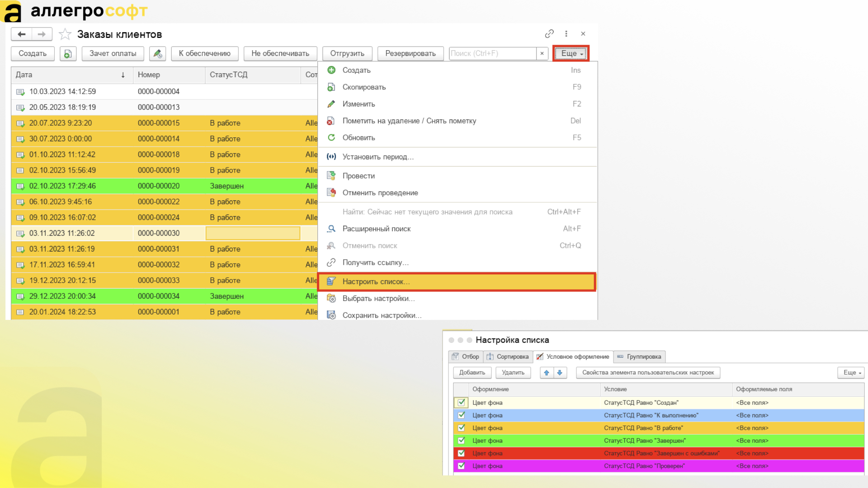Switch to the Сортировка tab
Viewport: 868px width, 488px height.
click(508, 357)
